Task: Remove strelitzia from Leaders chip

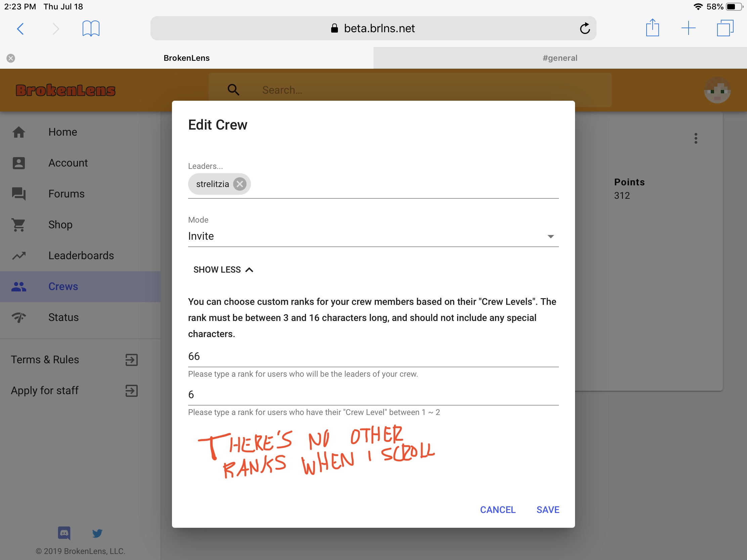Action: tap(239, 184)
